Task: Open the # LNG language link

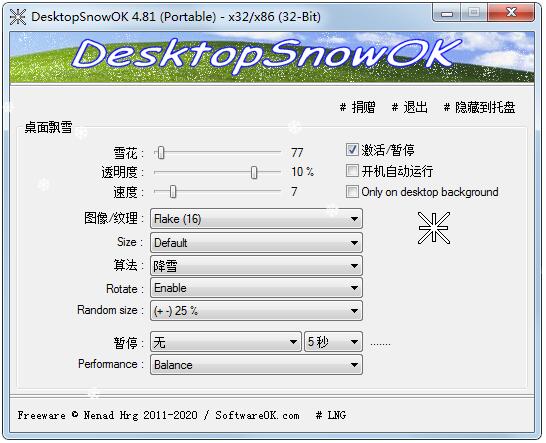Action: pos(331,415)
